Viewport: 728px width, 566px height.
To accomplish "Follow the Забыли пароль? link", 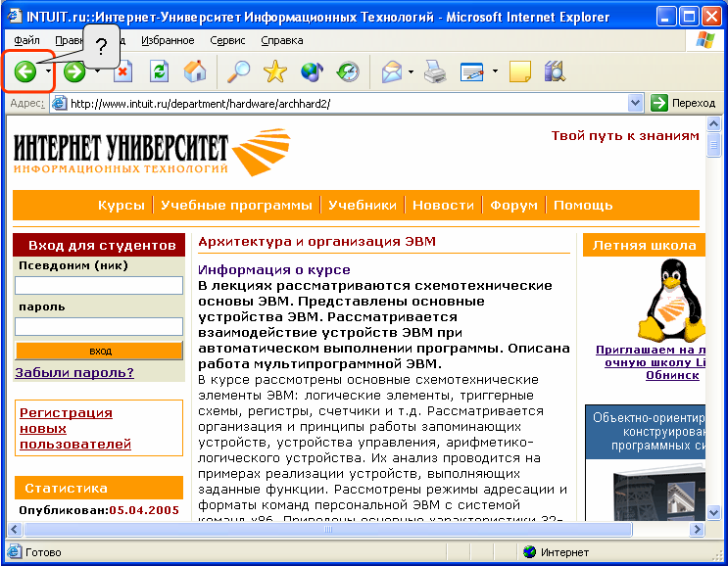I will pyautogui.click(x=74, y=372).
